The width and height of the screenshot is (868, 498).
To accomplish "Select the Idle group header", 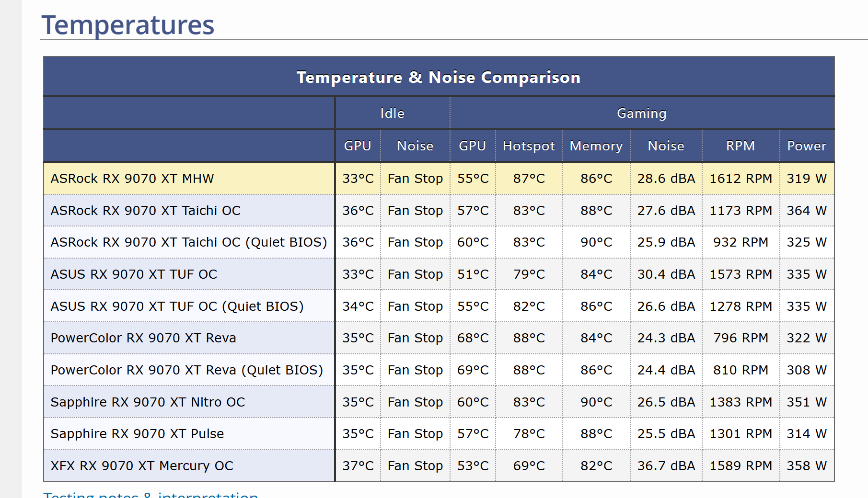I will coord(393,113).
